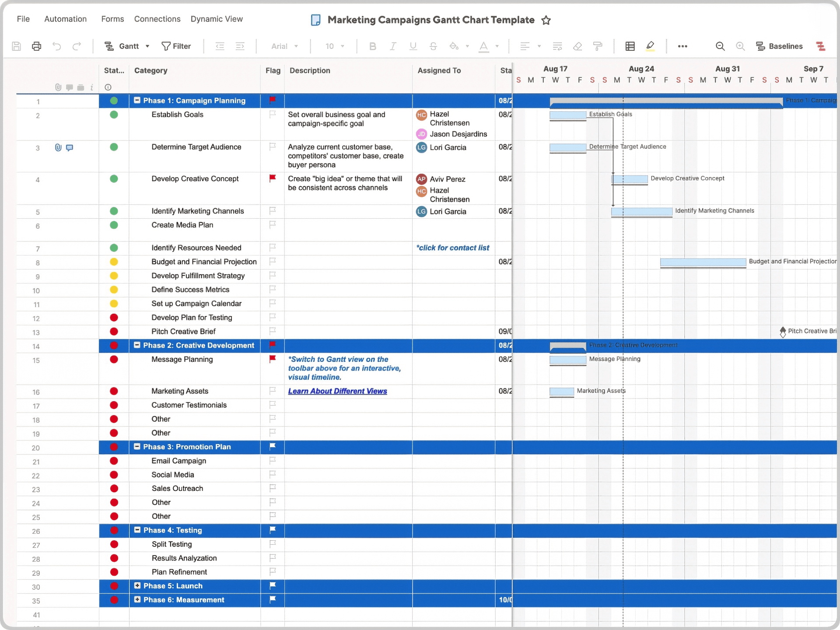Toggle the flag on Develop Creative Concept row
The image size is (840, 630).
(x=272, y=178)
